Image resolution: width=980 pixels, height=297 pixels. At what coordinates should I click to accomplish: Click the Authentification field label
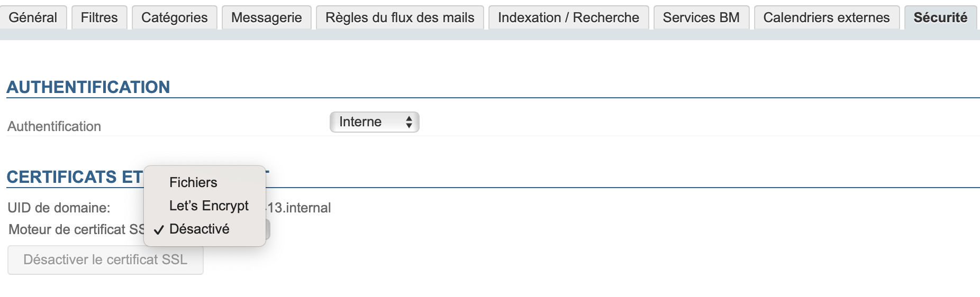[x=54, y=126]
